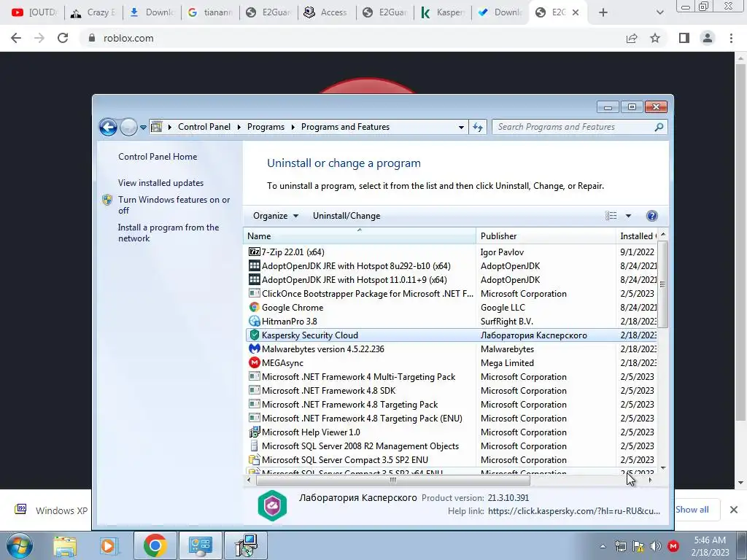The width and height of the screenshot is (747, 560).
Task: Click Show all downloads link
Action: coord(692,510)
